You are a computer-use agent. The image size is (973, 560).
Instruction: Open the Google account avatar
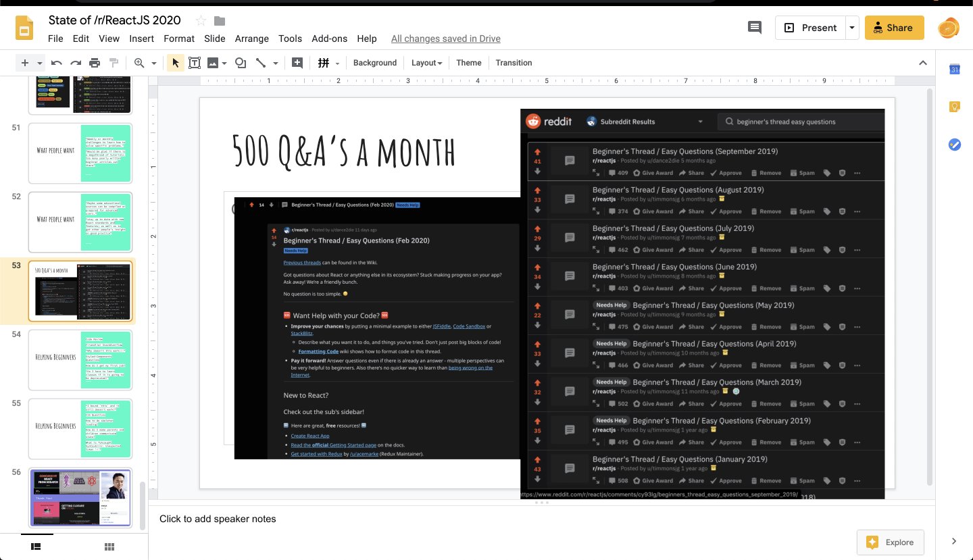click(949, 28)
